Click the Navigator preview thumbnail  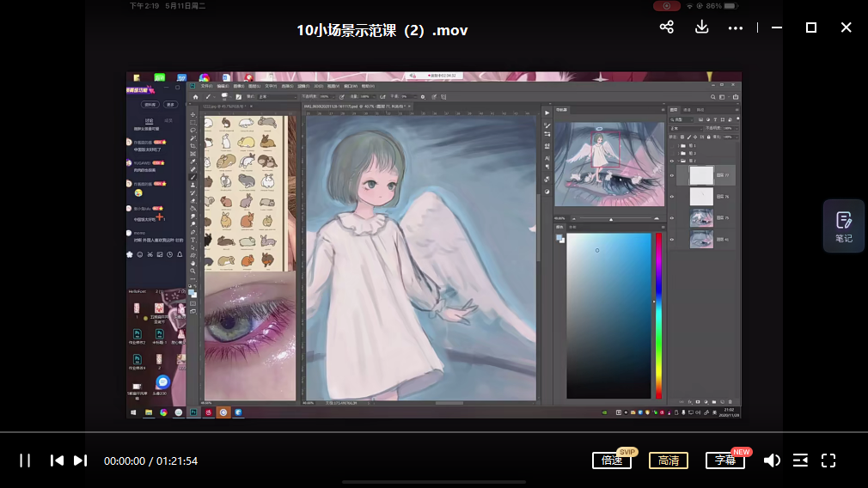(x=609, y=164)
